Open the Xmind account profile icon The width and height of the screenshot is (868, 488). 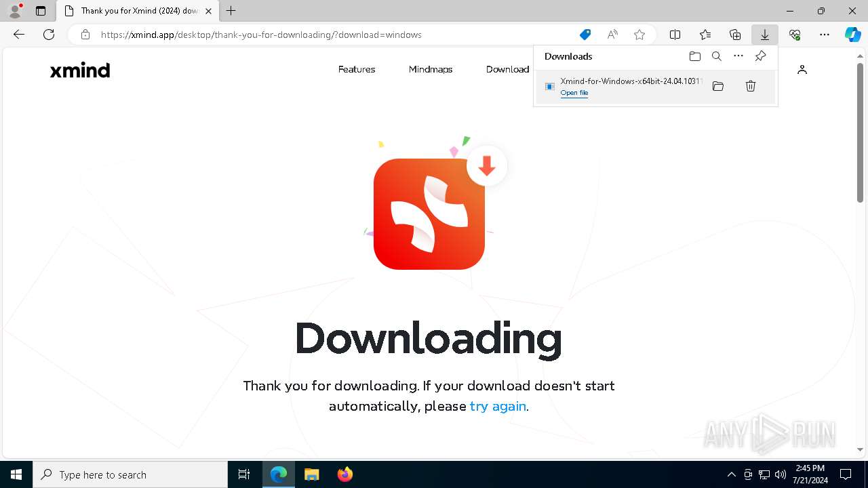pyautogui.click(x=802, y=69)
